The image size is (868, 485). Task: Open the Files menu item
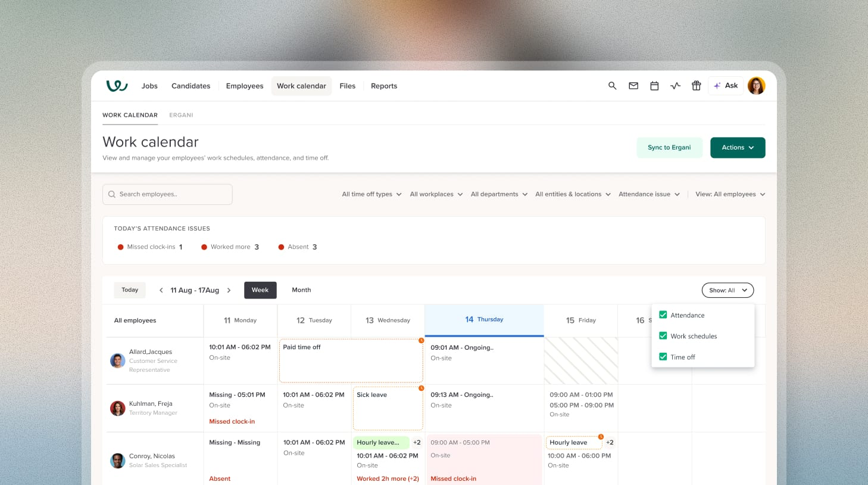coord(348,86)
